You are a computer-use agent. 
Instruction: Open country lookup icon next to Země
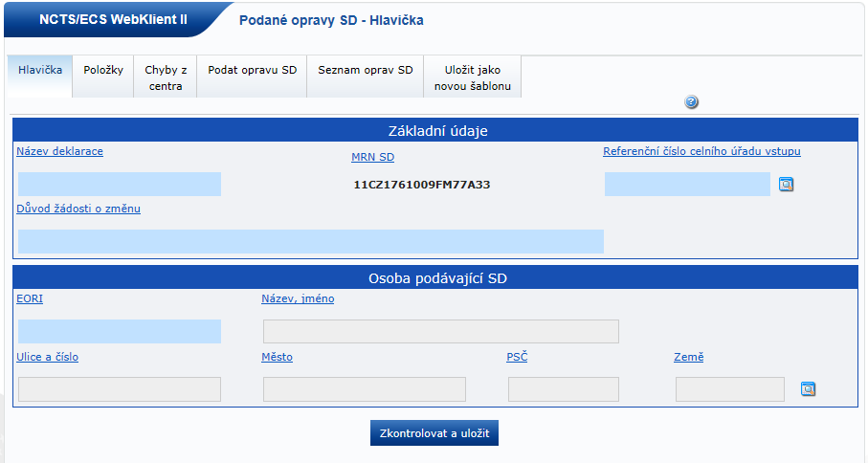pos(808,389)
